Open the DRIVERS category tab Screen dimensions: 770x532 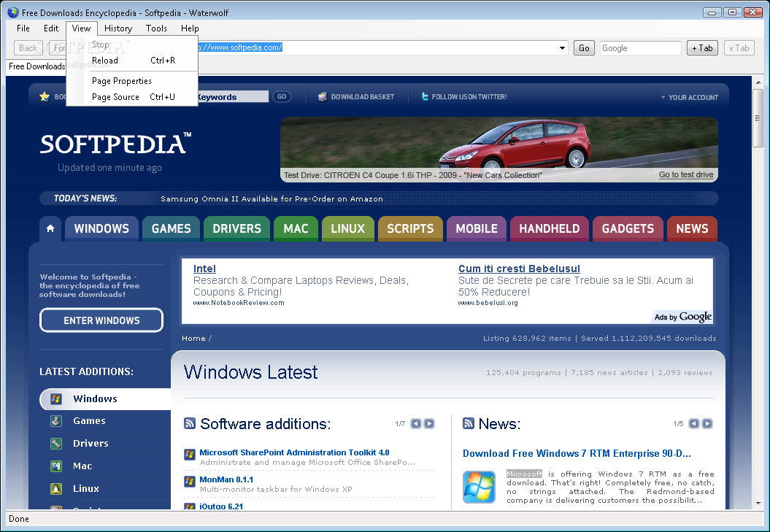(x=236, y=228)
